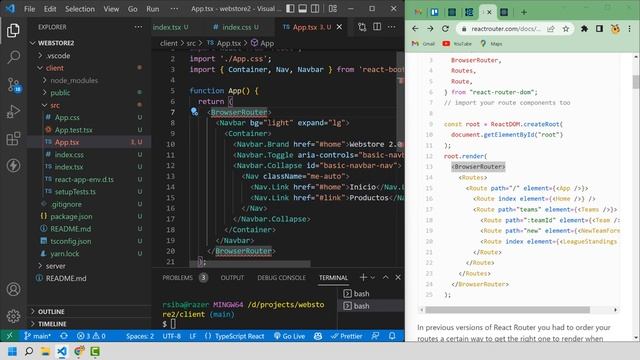Open the Source Control view
The width and height of the screenshot is (640, 360).
coord(13,85)
